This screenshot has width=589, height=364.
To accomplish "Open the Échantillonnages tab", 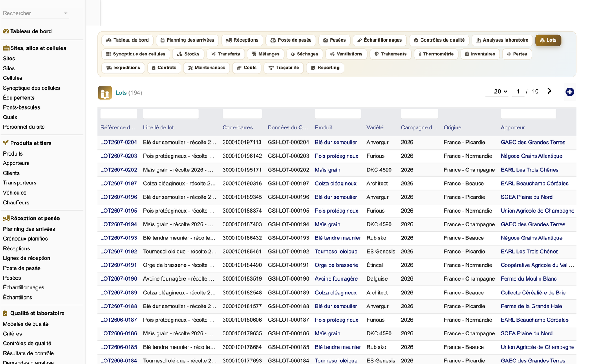I will [380, 40].
